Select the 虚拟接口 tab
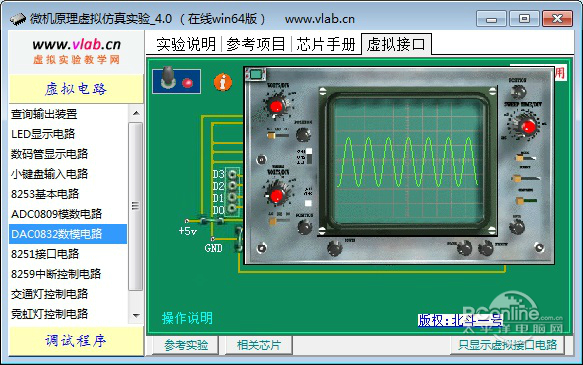This screenshot has height=365, width=583. [x=396, y=44]
